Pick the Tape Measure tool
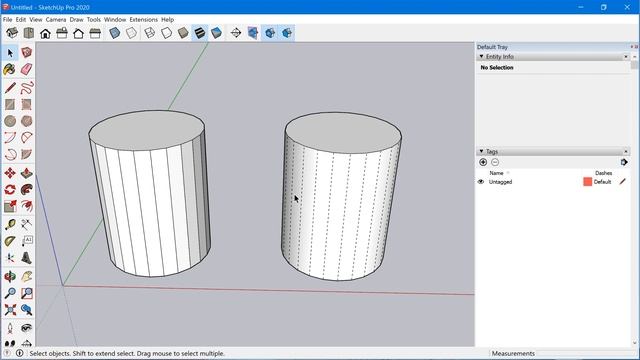The image size is (640, 360). click(x=10, y=224)
